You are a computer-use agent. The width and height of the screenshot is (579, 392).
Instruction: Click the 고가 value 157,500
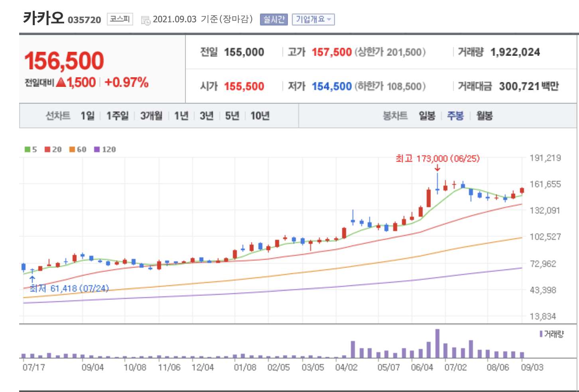coord(332,52)
